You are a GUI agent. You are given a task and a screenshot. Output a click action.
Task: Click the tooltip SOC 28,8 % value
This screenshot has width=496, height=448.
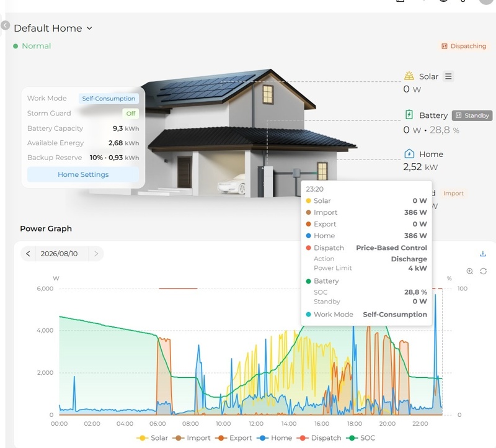(415, 292)
